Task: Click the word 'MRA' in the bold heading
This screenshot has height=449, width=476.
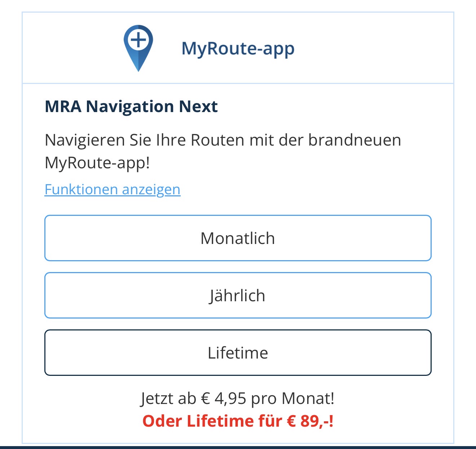Action: click(x=63, y=106)
